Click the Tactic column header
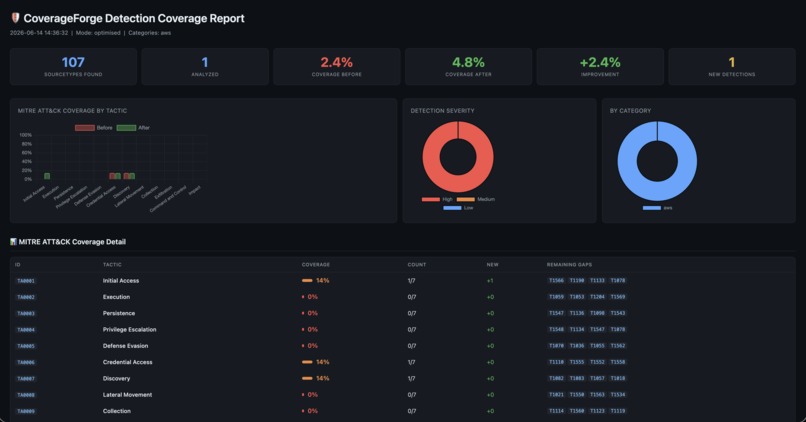806x422 pixels. coord(112,265)
